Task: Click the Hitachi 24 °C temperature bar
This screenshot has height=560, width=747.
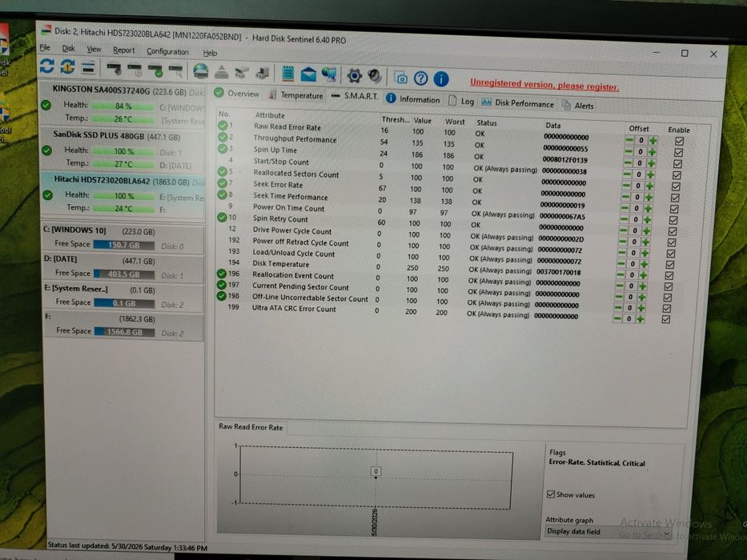Action: (124, 208)
